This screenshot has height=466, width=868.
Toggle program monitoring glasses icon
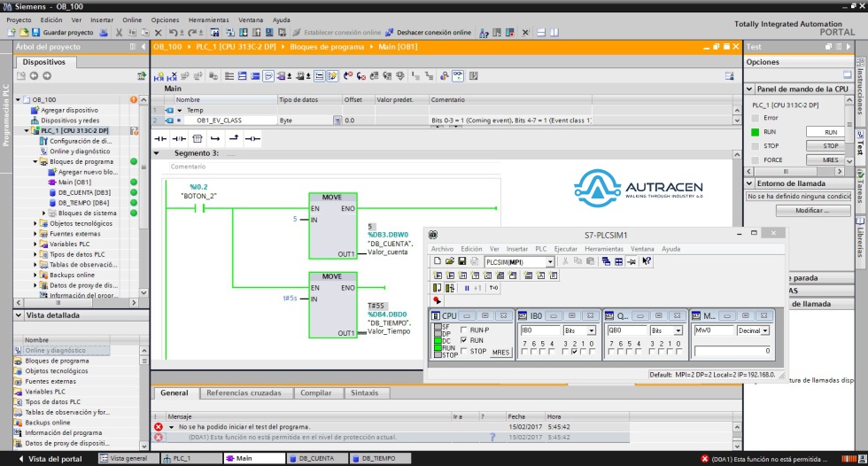click(458, 76)
